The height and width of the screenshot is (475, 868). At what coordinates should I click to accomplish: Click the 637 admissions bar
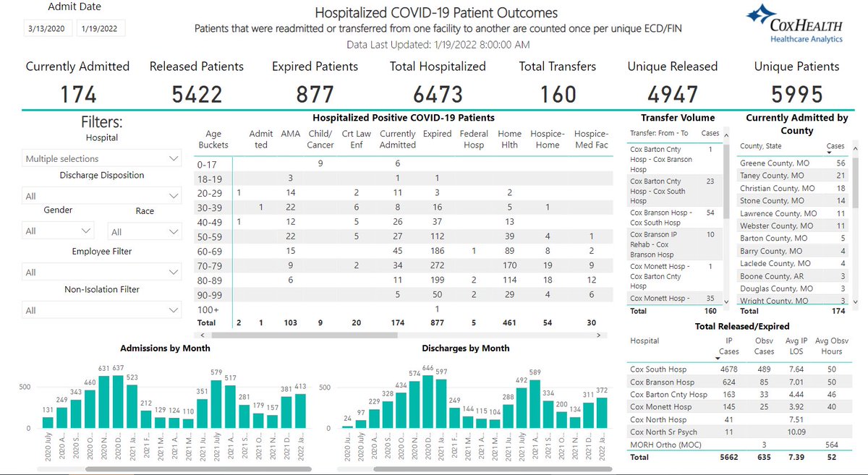coord(118,403)
